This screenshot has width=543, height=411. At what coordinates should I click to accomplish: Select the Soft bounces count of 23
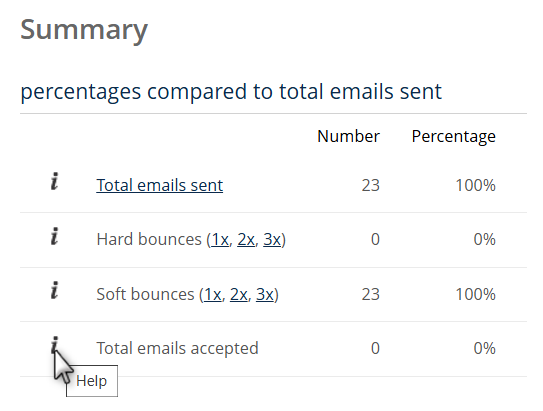click(371, 294)
